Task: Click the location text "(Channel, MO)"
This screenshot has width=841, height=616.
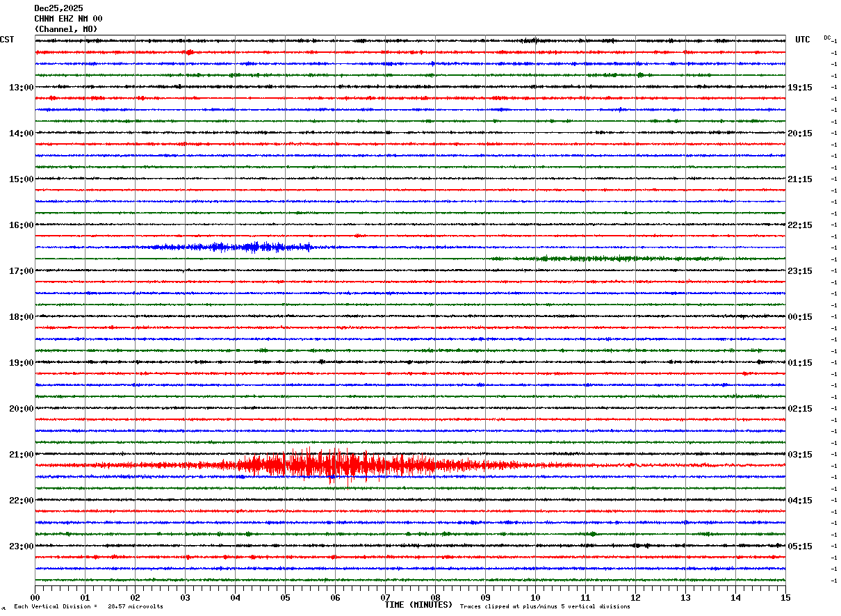Action: coord(66,29)
